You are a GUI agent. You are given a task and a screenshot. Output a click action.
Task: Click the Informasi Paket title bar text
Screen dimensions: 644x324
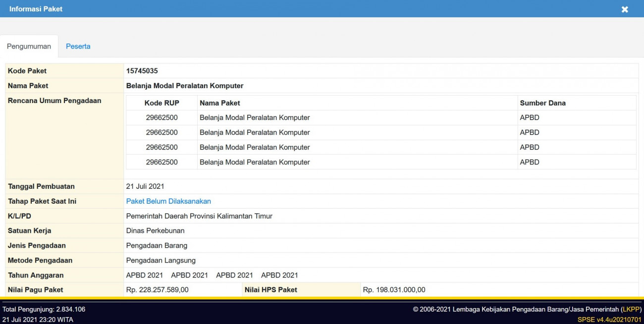click(x=36, y=9)
